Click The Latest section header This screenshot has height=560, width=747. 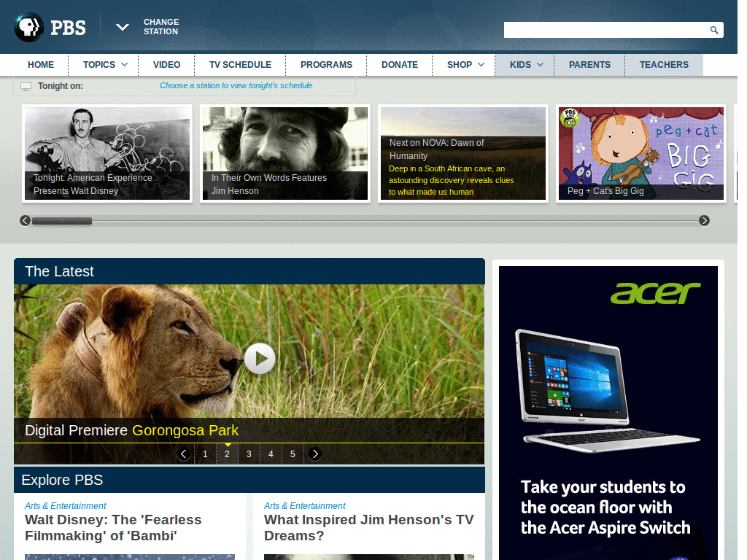click(249, 271)
